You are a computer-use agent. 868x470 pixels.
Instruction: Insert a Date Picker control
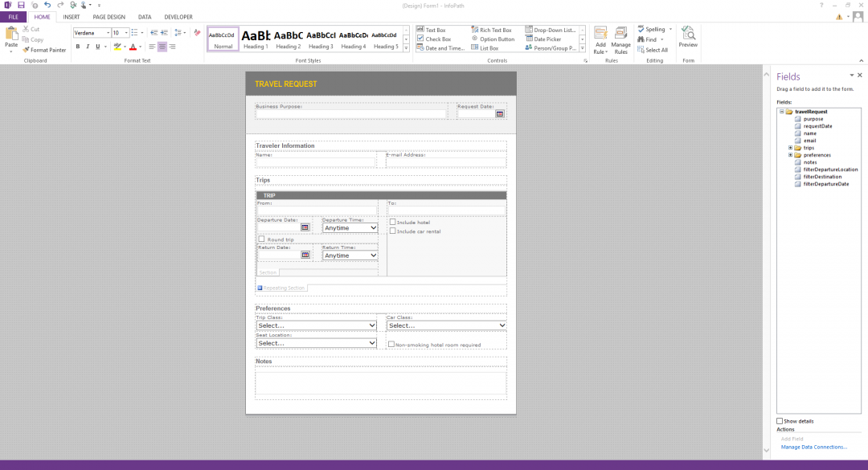point(543,39)
